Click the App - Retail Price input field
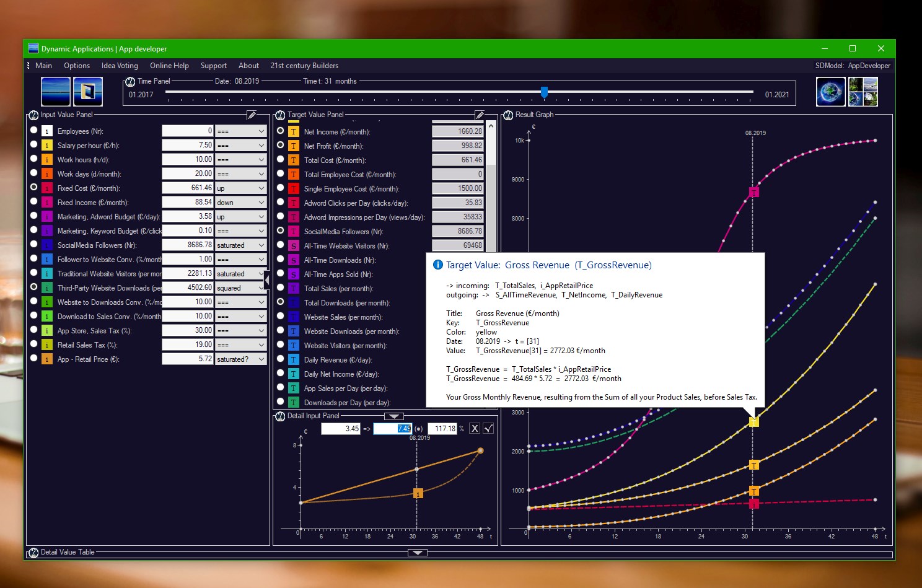This screenshot has height=588, width=922. tap(187, 359)
